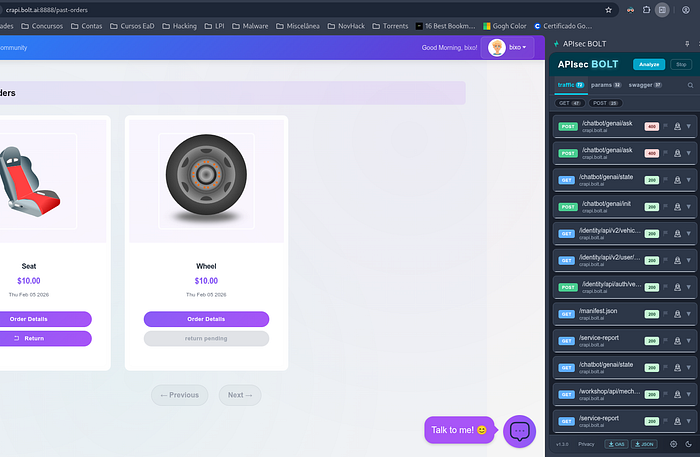700x457 pixels.
Task: Switch to the swagger tab
Action: 645,85
